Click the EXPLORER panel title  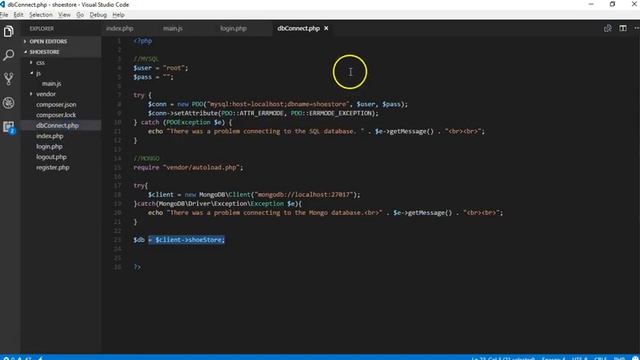coord(42,29)
